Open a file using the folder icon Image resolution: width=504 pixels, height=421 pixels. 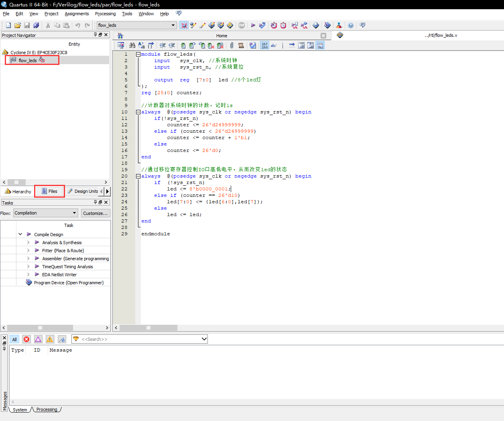pos(18,25)
